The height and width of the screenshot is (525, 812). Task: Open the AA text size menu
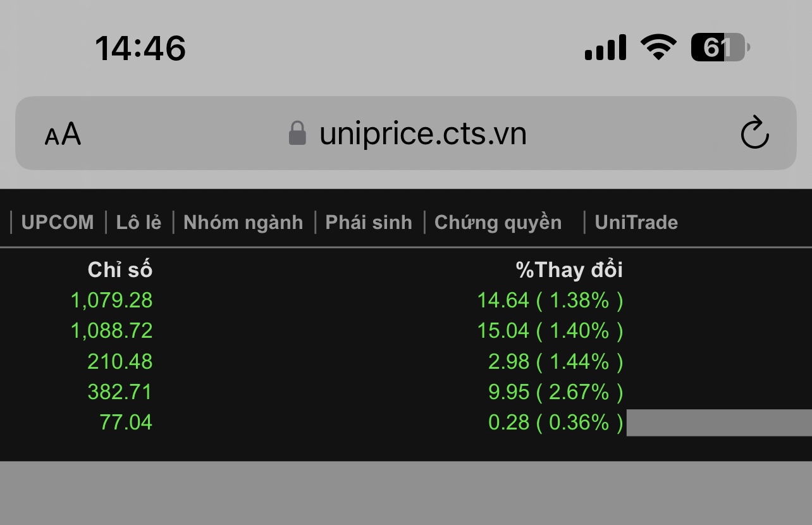63,134
